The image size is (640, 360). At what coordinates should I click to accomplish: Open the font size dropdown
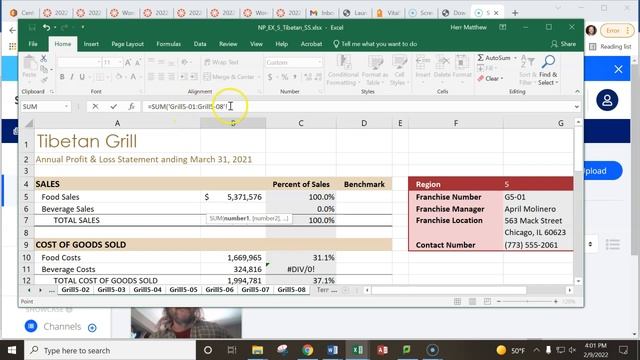click(x=120, y=62)
